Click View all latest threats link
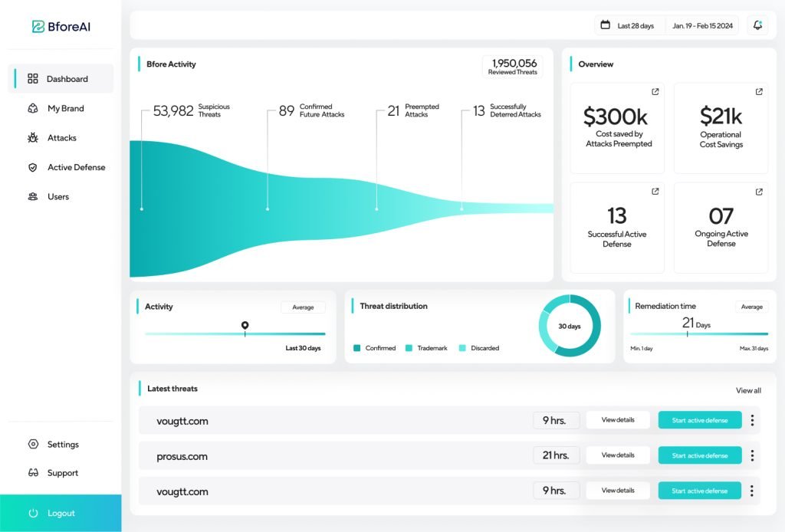Viewport: 785px width, 532px height. (x=748, y=390)
